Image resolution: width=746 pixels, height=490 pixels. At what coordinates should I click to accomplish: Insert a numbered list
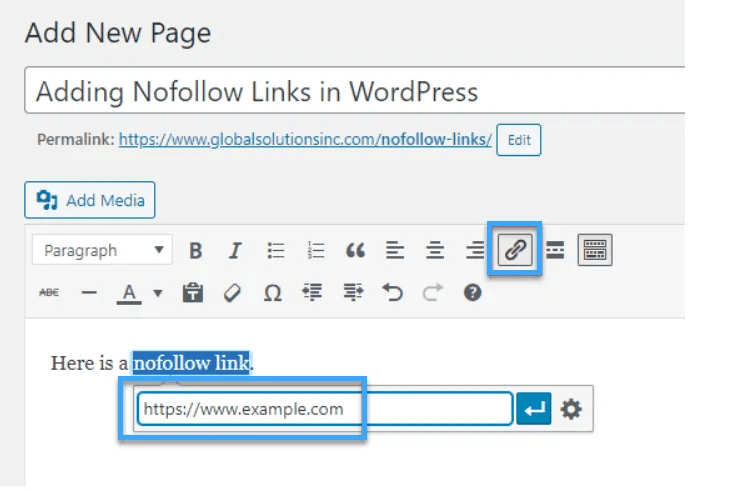pyautogui.click(x=315, y=250)
